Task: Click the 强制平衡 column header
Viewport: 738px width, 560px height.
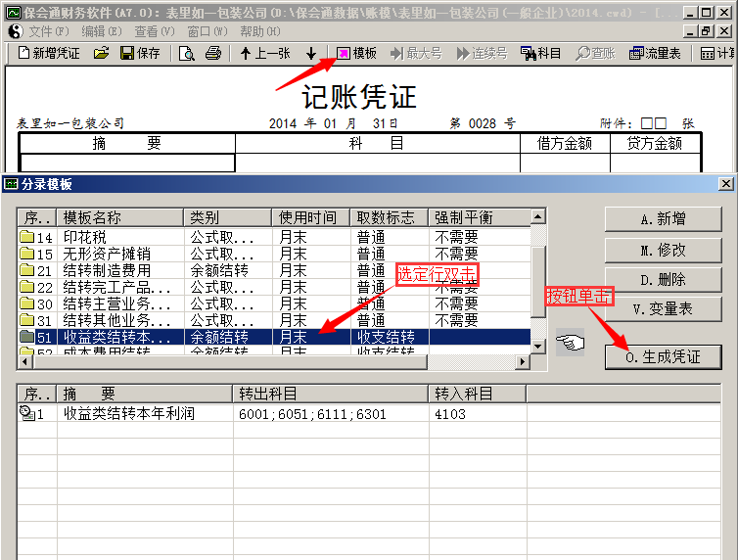Action: pyautogui.click(x=480, y=217)
